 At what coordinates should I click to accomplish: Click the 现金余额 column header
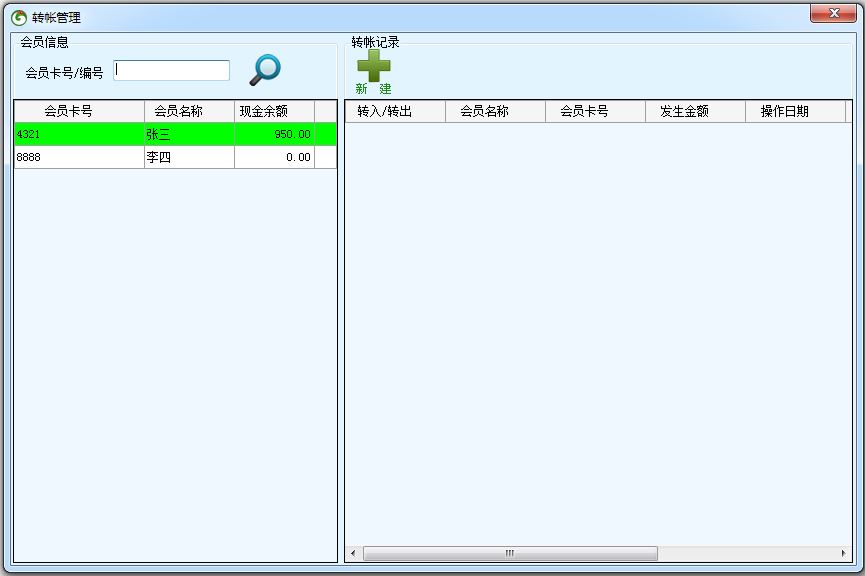274,111
